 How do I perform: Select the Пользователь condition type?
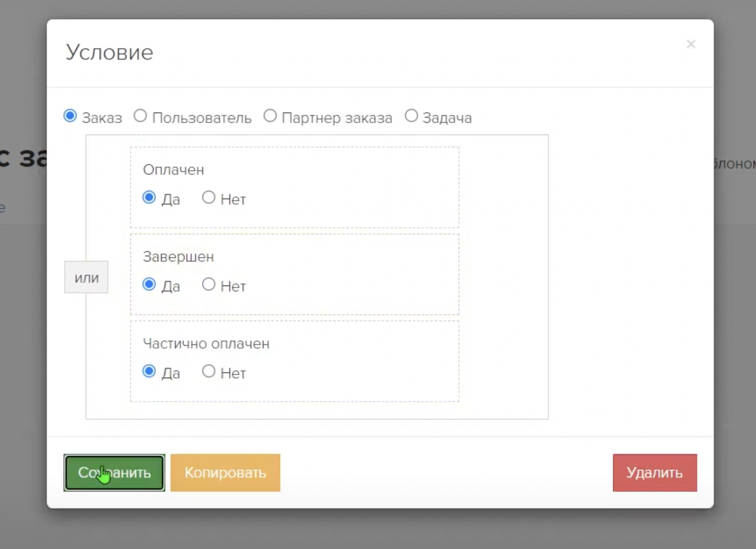pyautogui.click(x=140, y=116)
